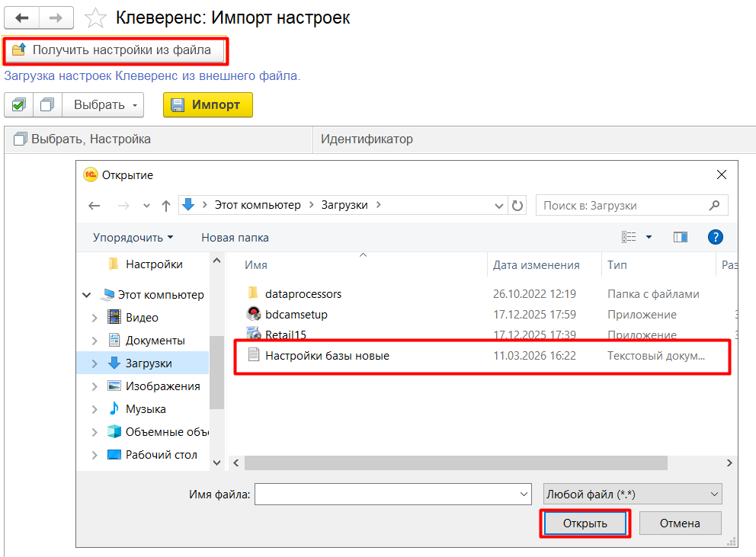Click "Получить настройки из файла" button

[x=115, y=50]
